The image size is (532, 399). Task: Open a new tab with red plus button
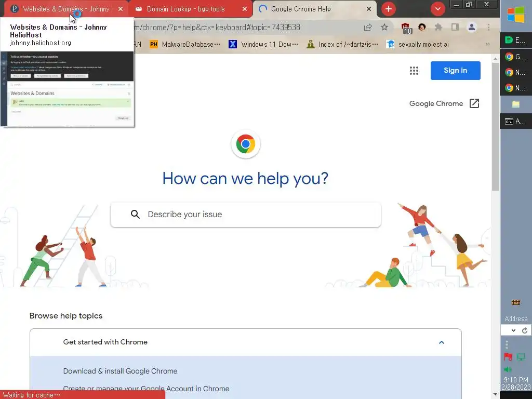tap(389, 9)
